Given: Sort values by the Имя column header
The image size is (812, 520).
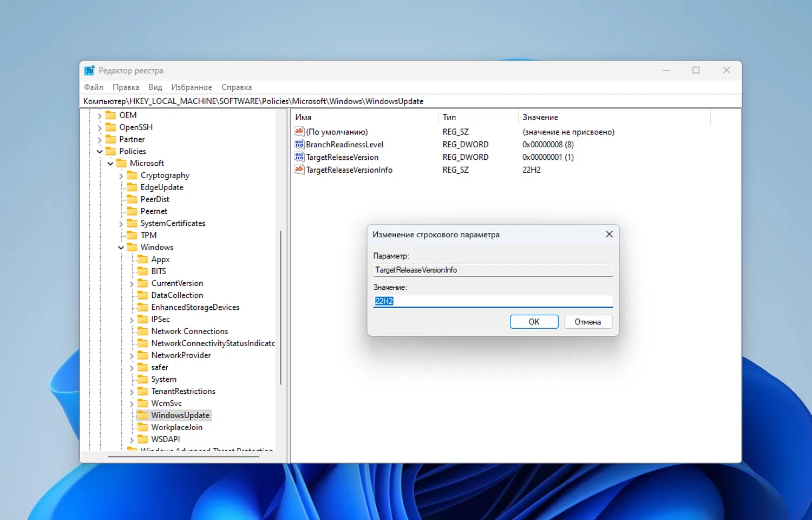Looking at the screenshot, I should pos(364,117).
